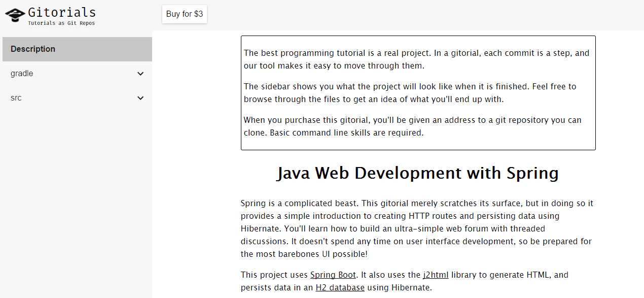This screenshot has height=298, width=644.
Task: Click the 'Spring is a complicated beast' paragraph
Action: pos(418,228)
